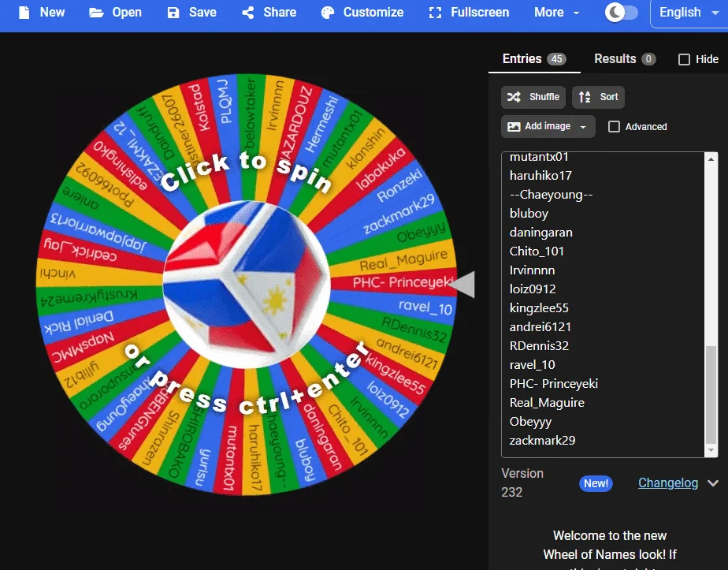Click the center wheel image to spin
Viewport: 728px width, 570px height.
tap(247, 285)
